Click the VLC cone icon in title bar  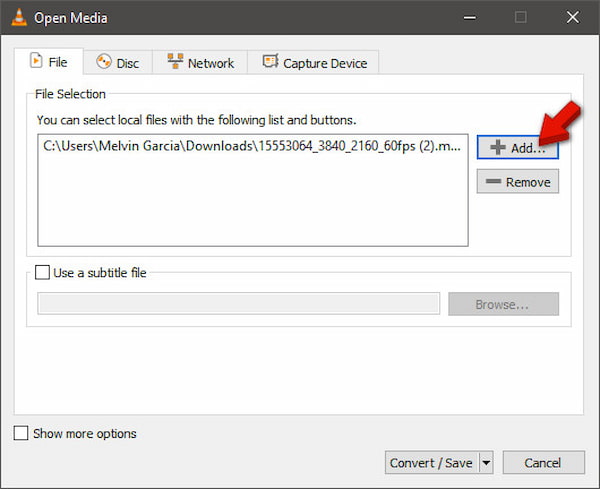tap(19, 17)
